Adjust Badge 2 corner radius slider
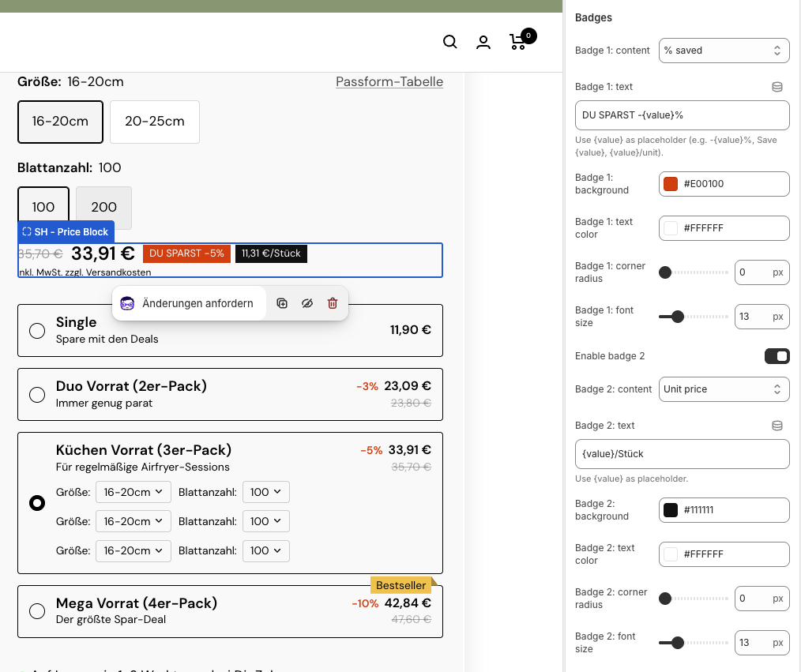 click(694, 599)
